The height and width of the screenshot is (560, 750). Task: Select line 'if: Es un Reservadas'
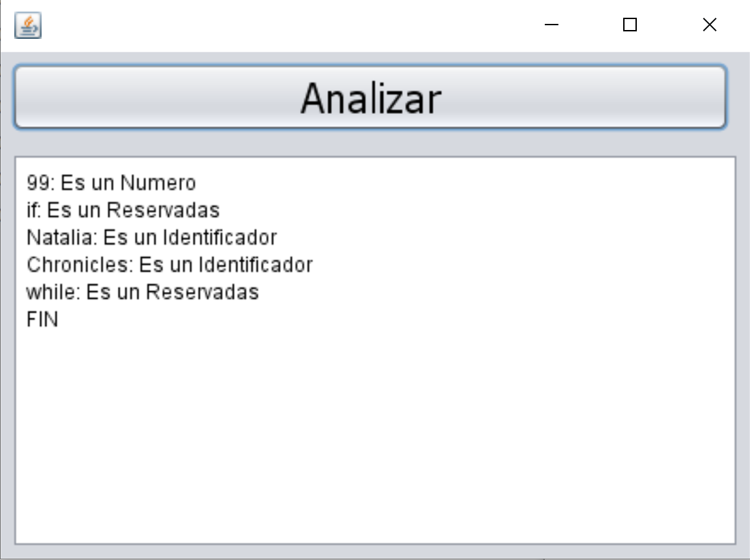(x=123, y=210)
